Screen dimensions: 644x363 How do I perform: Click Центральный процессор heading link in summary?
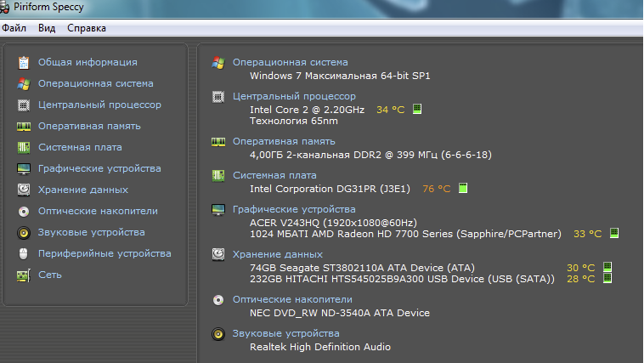tap(295, 96)
